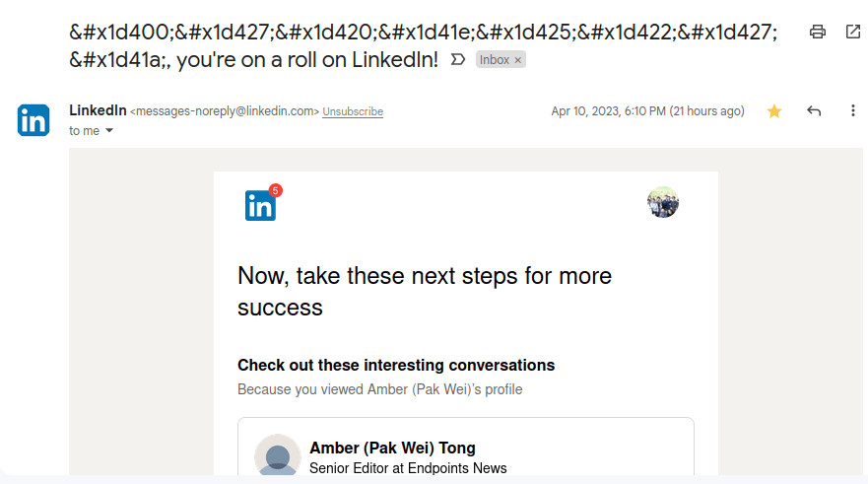The width and height of the screenshot is (868, 484).
Task: Click the LinkedIn sender avatar icon
Action: click(33, 120)
